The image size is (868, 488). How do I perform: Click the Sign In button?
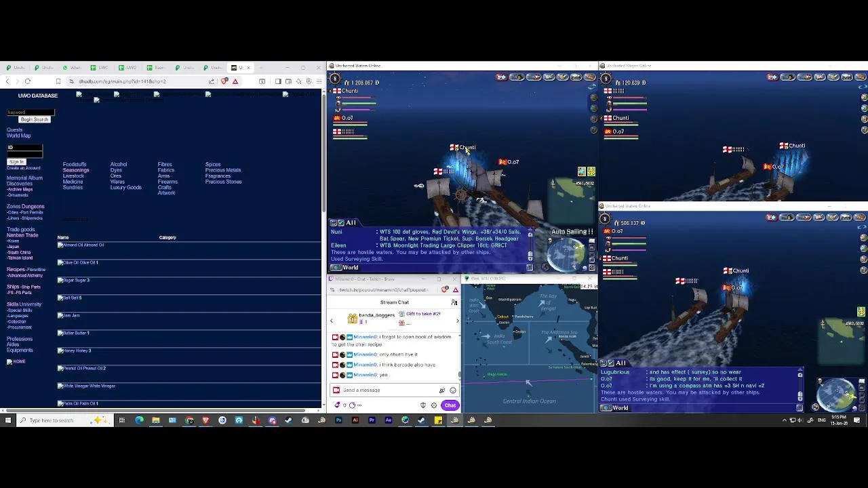(x=16, y=162)
